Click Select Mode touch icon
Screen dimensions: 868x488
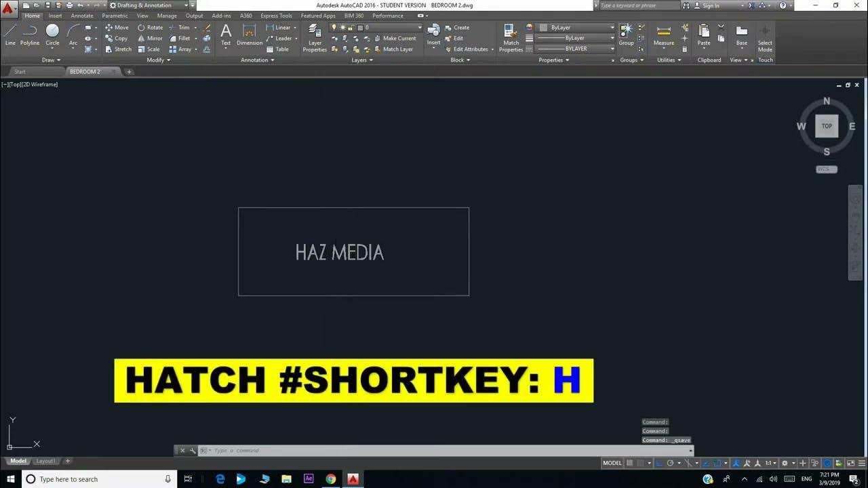click(765, 38)
